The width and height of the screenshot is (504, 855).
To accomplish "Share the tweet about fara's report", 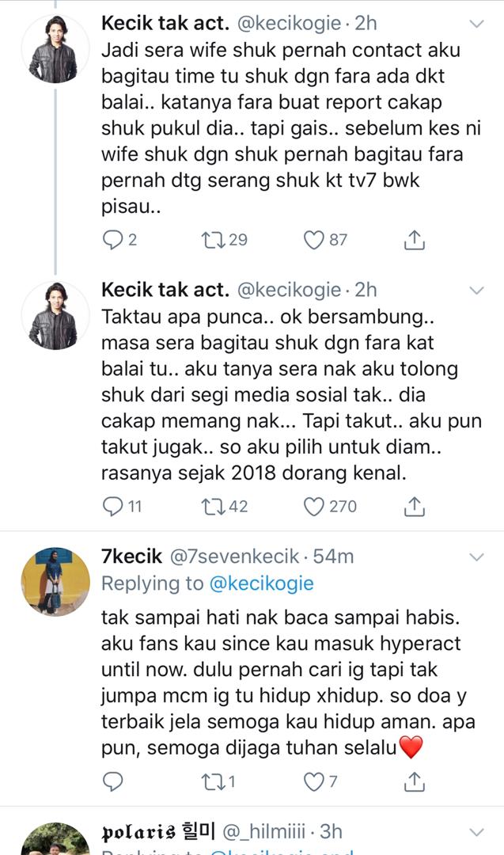I will click(415, 239).
